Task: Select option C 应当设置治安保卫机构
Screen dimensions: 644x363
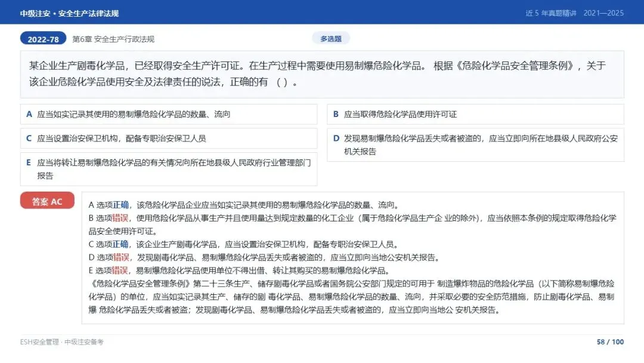Action: (169, 138)
